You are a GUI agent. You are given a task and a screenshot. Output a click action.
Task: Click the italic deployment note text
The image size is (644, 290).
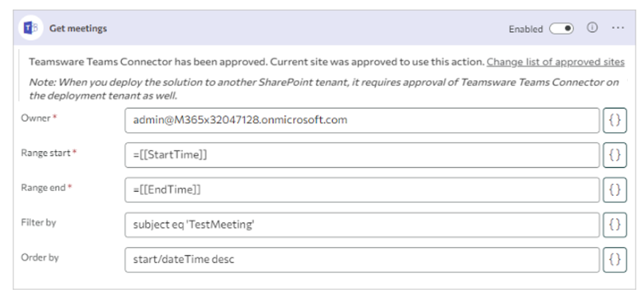[324, 89]
